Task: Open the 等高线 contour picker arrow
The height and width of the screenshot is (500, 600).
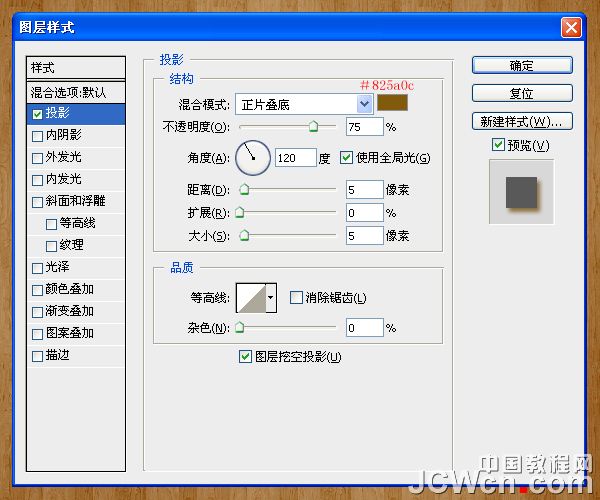Action: [x=271, y=298]
